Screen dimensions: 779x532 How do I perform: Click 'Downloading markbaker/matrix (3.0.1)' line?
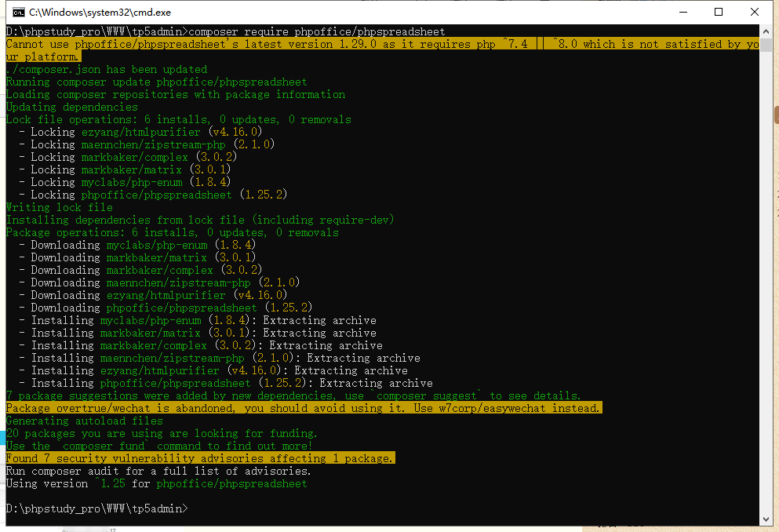click(x=137, y=258)
